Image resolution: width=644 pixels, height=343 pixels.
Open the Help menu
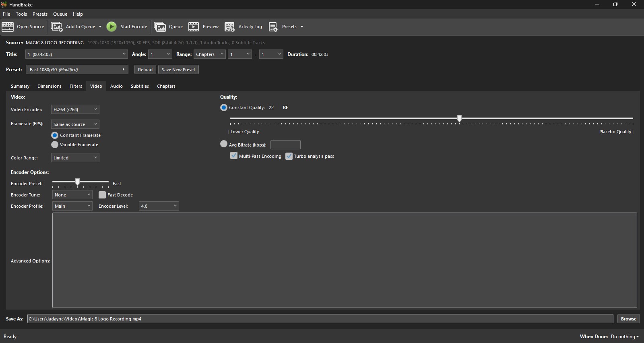point(78,14)
